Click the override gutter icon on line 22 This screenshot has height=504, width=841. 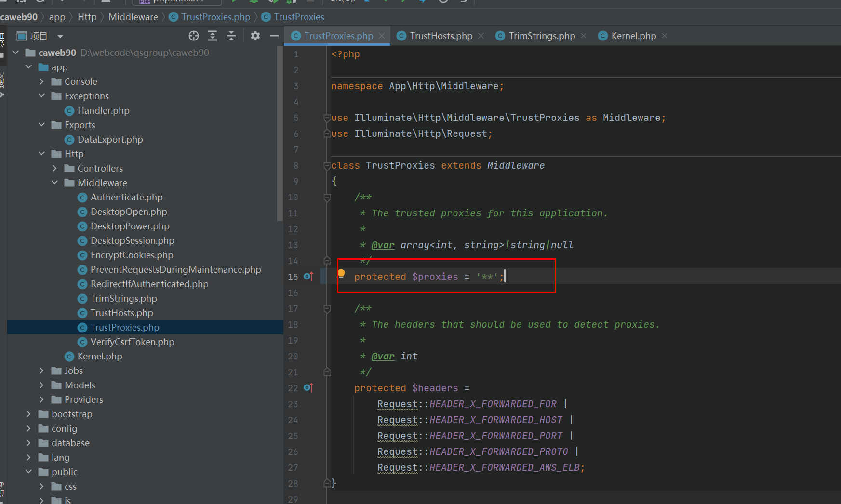308,388
